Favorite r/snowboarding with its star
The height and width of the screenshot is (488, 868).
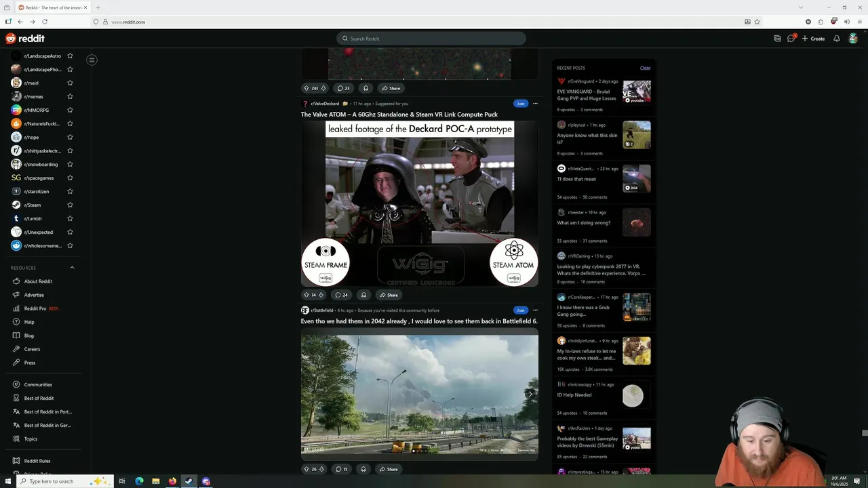(70, 165)
